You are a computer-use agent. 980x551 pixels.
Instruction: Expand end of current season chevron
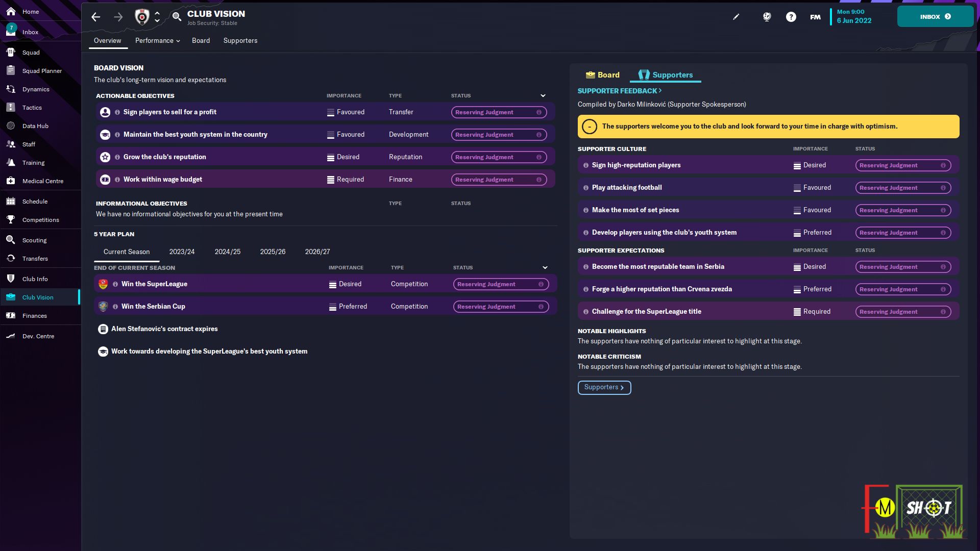pos(545,268)
